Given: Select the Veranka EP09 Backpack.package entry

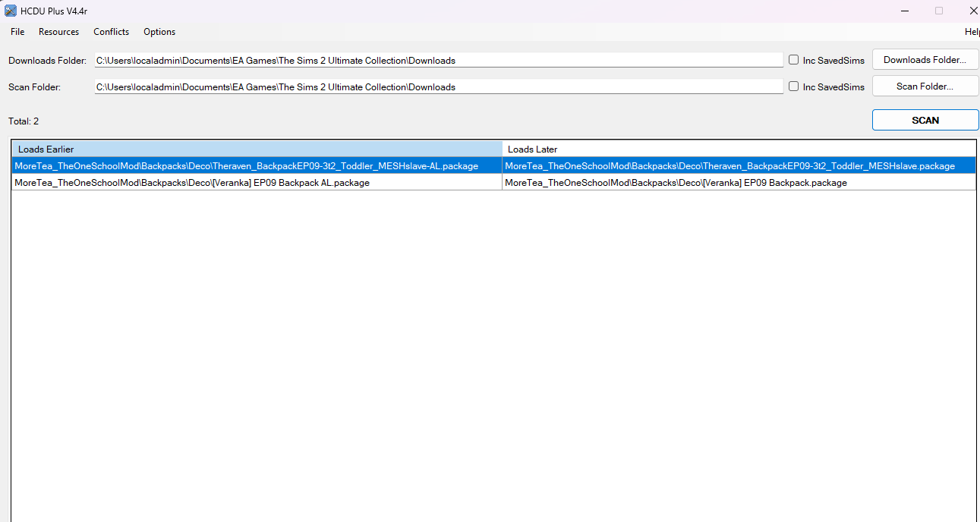Looking at the screenshot, I should click(x=675, y=182).
